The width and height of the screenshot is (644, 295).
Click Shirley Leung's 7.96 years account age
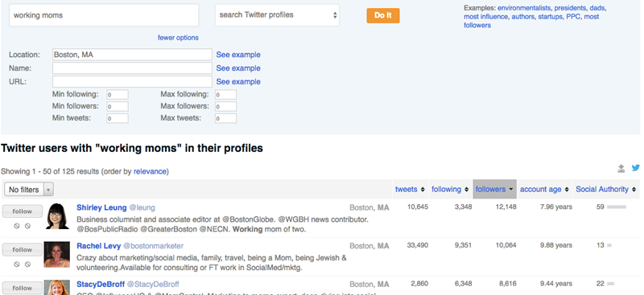556,207
